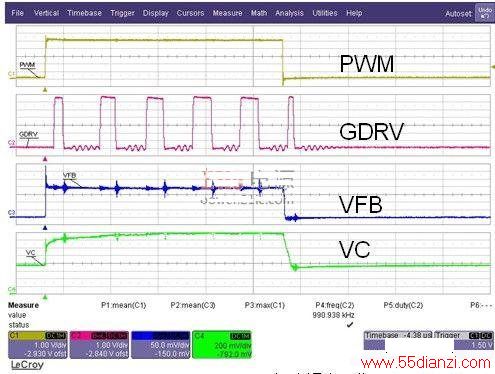
Task: Click the C1 ground level indicator
Action: pos(12,74)
